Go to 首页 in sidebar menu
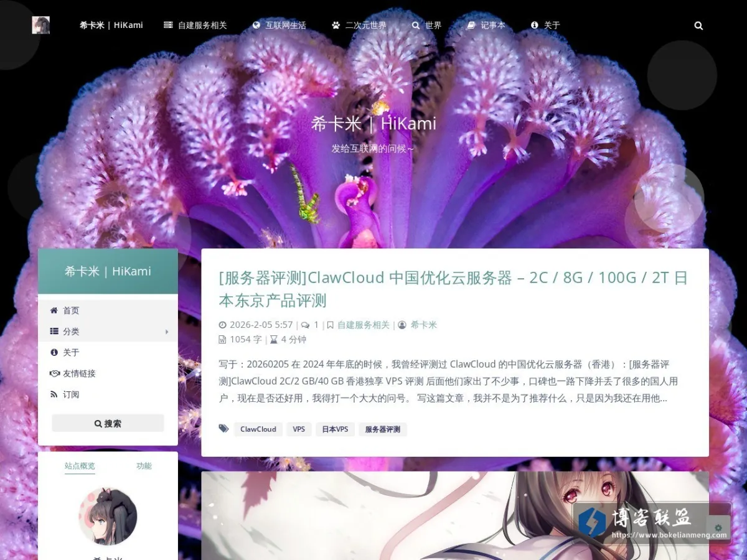The image size is (747, 560). [x=108, y=310]
